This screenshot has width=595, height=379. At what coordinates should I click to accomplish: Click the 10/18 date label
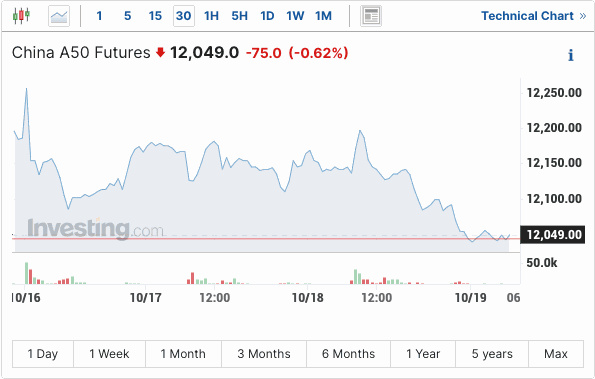tap(307, 297)
